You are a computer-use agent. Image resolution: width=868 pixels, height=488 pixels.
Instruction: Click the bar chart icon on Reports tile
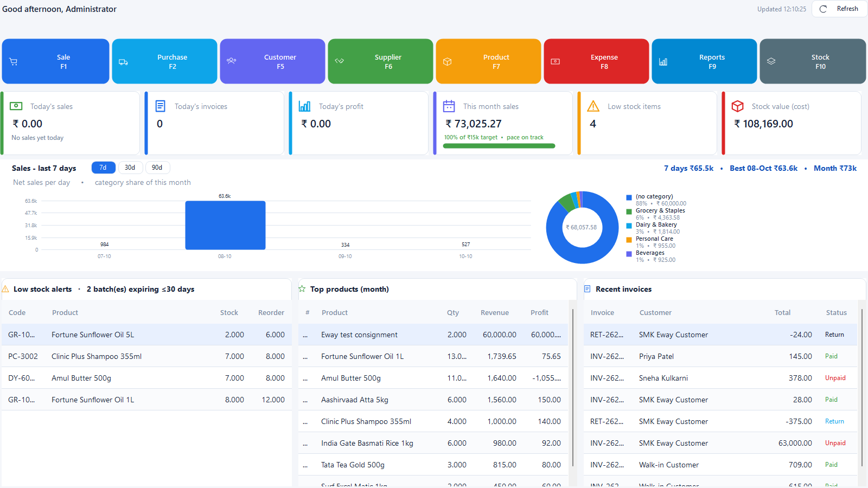[x=663, y=62]
